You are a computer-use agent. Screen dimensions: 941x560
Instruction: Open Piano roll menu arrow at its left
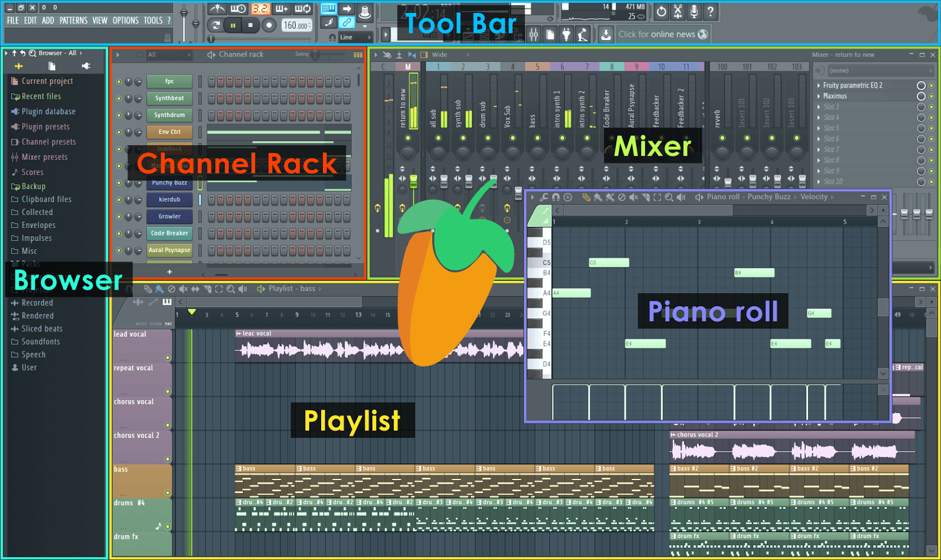tap(532, 197)
